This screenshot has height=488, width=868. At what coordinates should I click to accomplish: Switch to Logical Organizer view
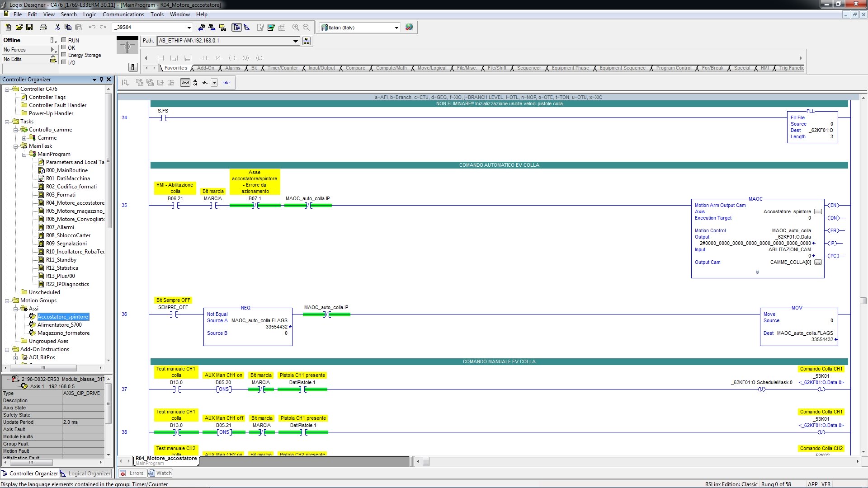tap(85, 474)
